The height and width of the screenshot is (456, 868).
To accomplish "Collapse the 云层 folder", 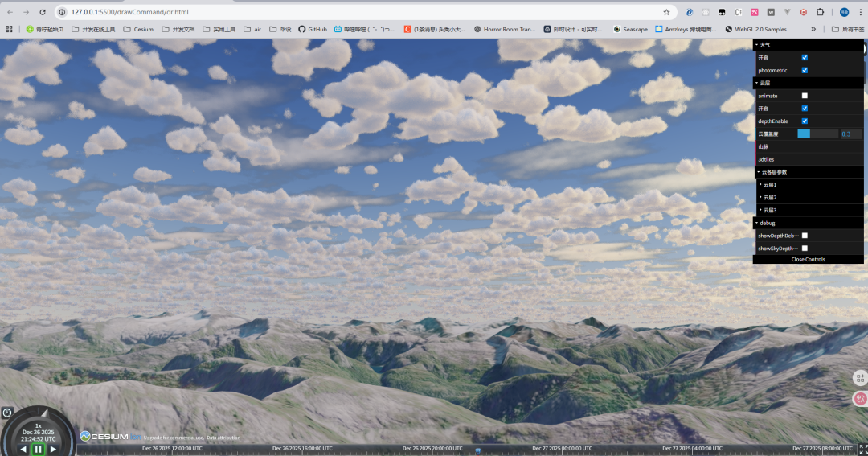I will point(809,83).
